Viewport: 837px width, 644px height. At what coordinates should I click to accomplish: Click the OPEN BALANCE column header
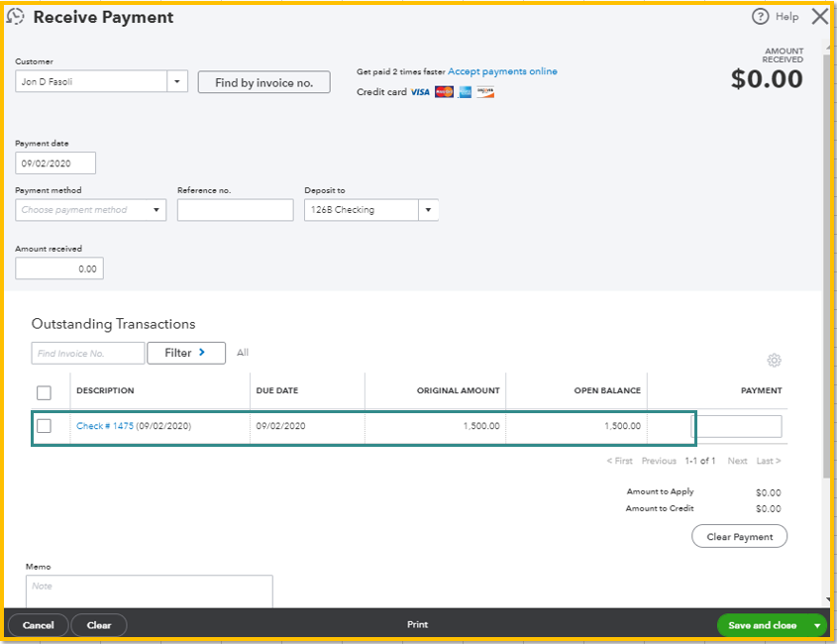607,390
